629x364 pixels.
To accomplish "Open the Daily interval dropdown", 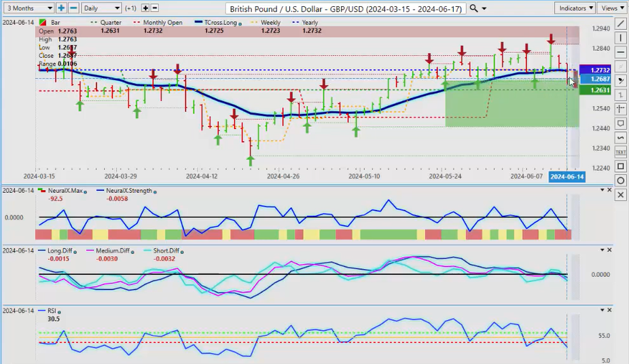I will pos(101,8).
